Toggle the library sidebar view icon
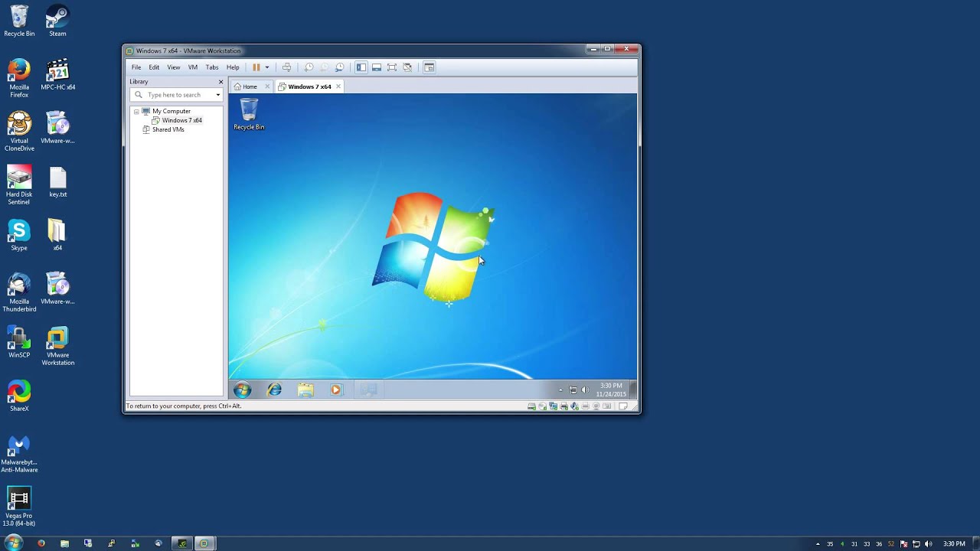The height and width of the screenshot is (551, 980). (361, 67)
